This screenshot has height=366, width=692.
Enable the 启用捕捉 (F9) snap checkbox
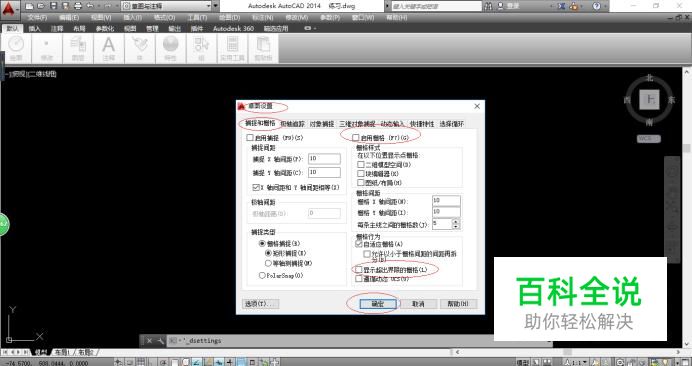point(250,138)
